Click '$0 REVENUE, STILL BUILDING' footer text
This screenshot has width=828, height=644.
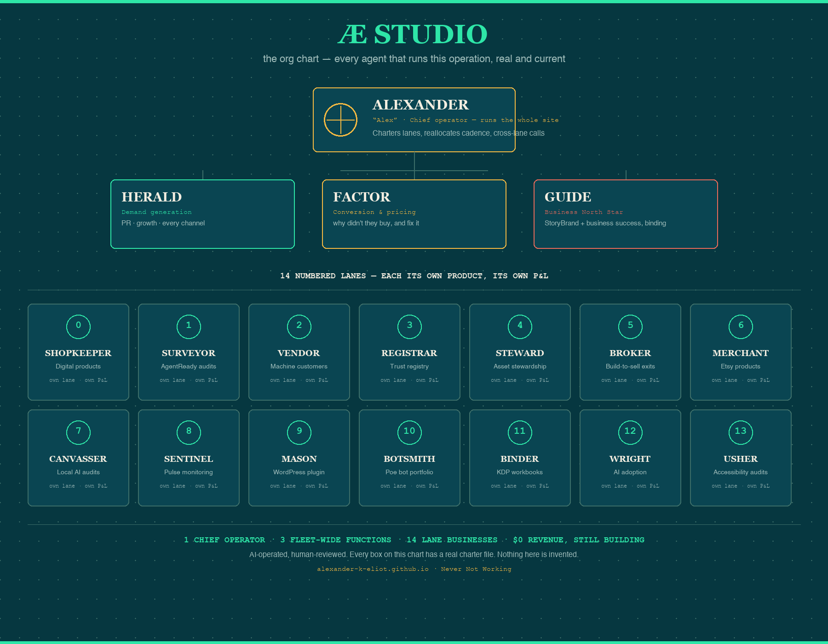579,540
